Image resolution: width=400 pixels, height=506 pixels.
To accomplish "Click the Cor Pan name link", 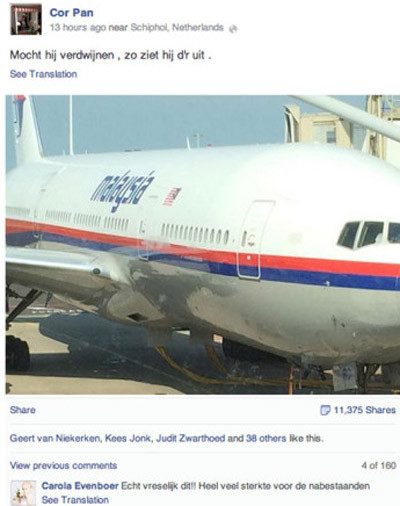I will pyautogui.click(x=71, y=13).
